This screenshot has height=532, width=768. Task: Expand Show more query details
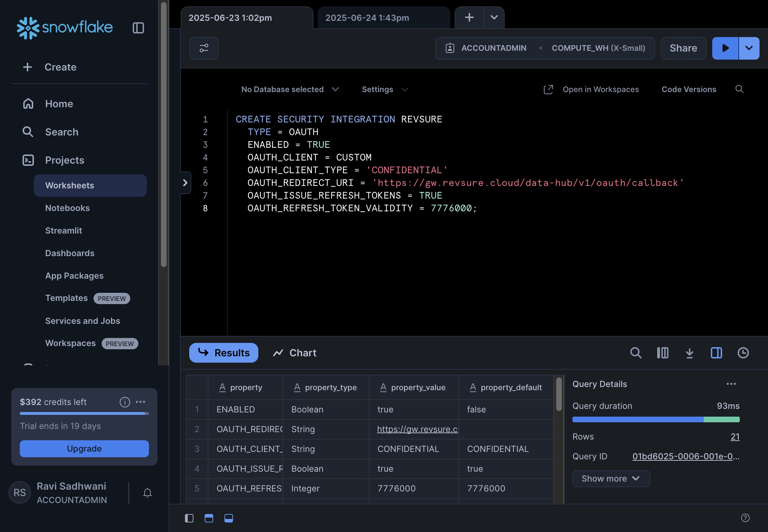[611, 479]
